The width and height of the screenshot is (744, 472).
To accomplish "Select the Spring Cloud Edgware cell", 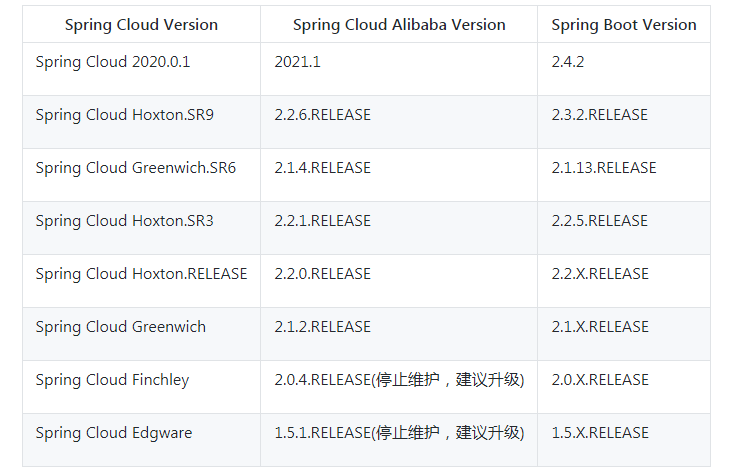I will pos(141,440).
